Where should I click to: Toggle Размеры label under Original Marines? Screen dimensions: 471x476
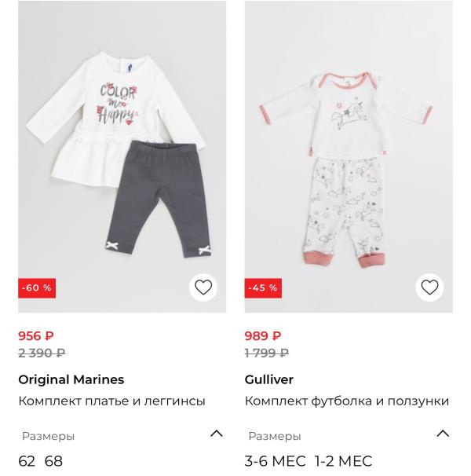tap(48, 436)
